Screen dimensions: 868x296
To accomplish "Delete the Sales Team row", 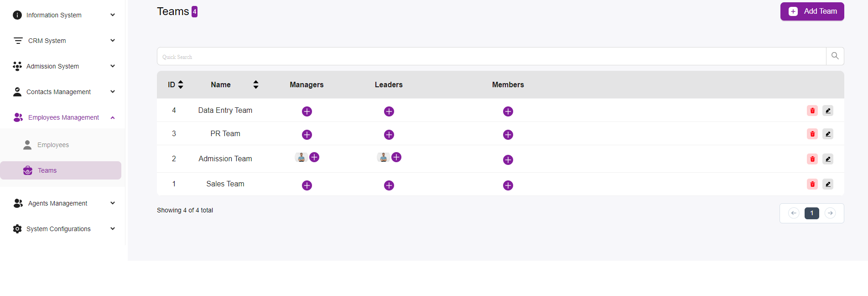I will (812, 184).
